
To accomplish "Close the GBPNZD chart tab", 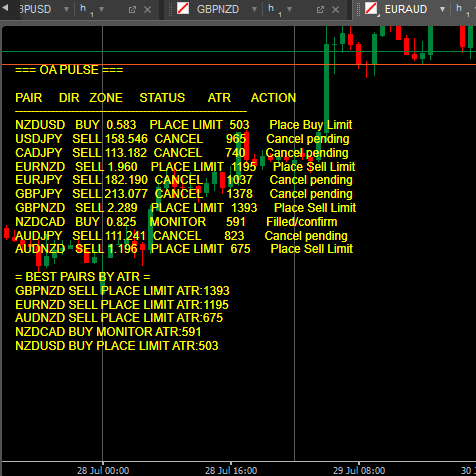I will pos(335,10).
